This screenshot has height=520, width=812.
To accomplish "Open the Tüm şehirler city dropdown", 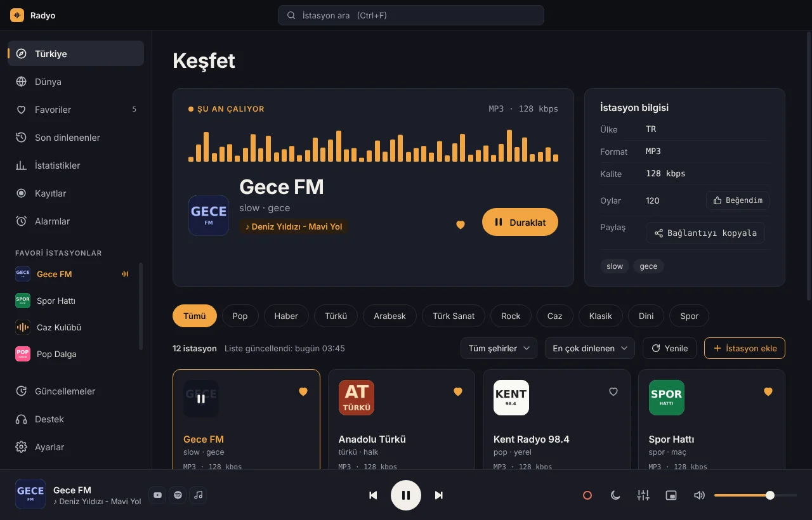I will 499,348.
